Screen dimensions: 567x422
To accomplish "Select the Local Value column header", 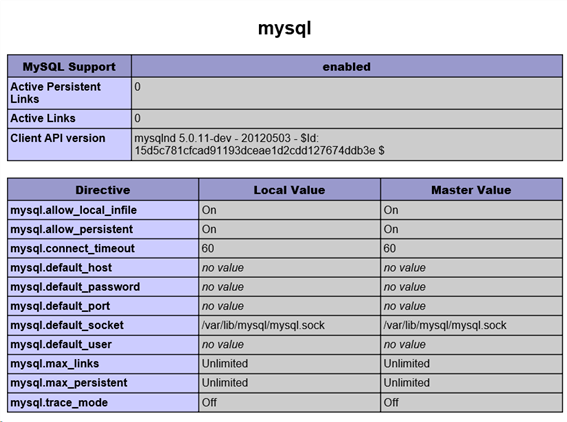I will [289, 190].
